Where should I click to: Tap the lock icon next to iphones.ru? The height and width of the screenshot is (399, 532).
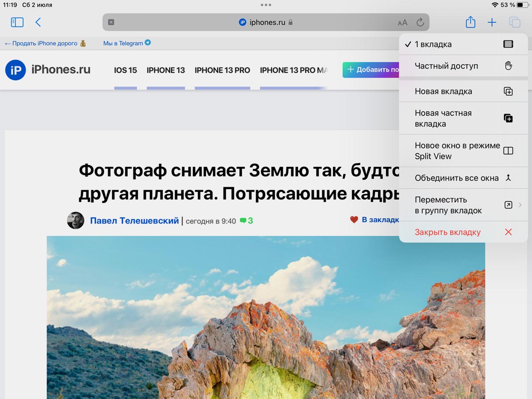tap(290, 22)
